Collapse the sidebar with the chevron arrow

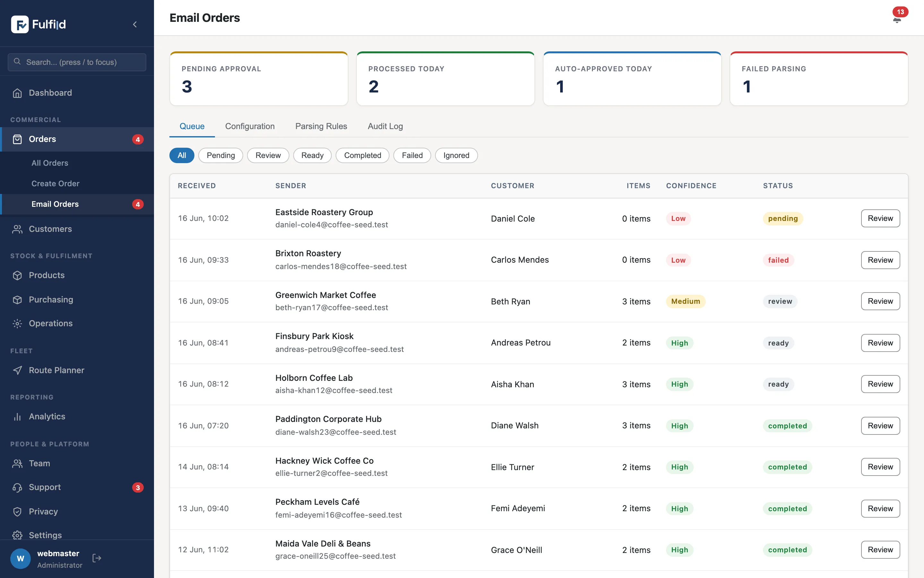tap(135, 24)
